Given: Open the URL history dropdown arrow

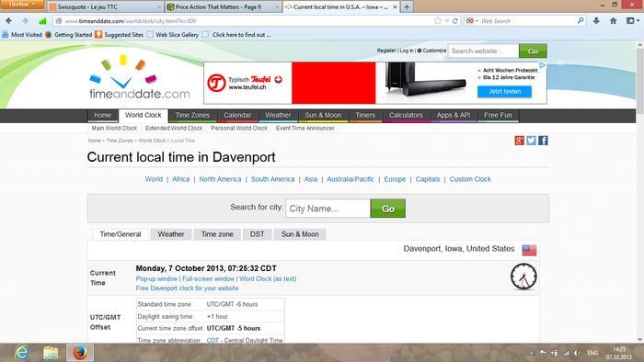Looking at the screenshot, I should pos(447,21).
